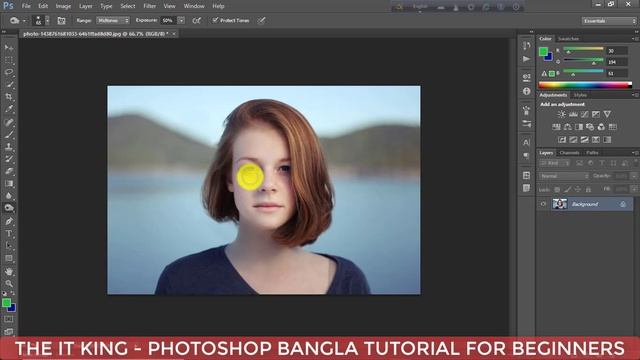Open the Character panel icon

click(527, 142)
